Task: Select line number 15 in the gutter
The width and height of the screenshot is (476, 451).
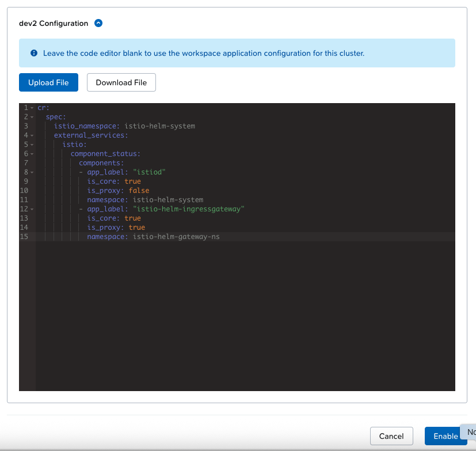Action: coord(25,237)
